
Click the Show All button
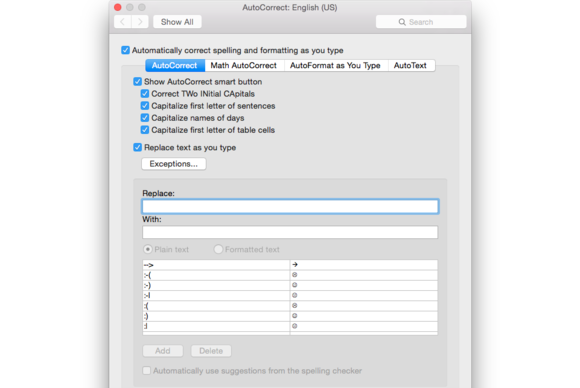coord(177,22)
